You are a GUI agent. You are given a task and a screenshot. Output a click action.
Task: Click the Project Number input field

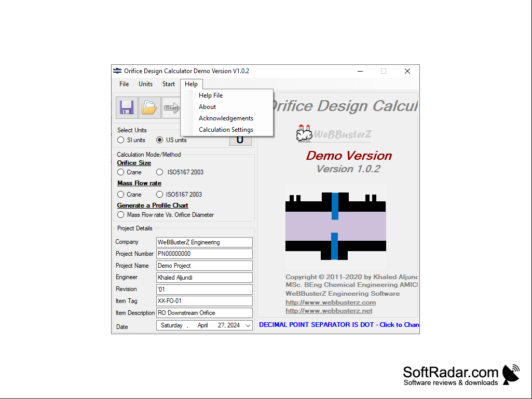204,254
